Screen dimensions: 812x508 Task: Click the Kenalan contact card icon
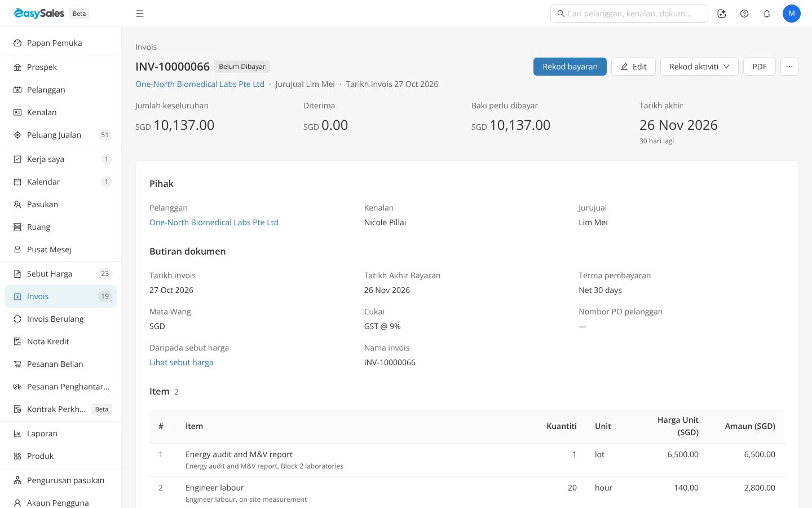(x=17, y=112)
